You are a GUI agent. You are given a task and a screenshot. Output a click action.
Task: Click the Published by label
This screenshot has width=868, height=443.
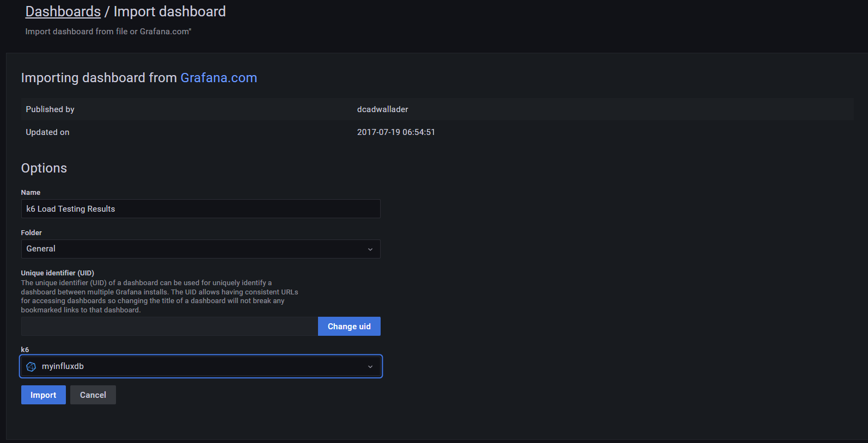click(x=50, y=109)
